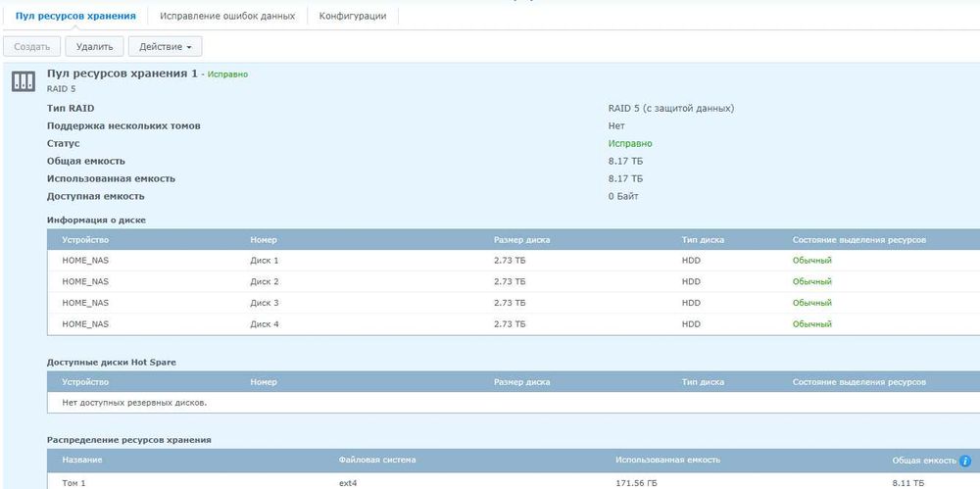980x489 pixels.
Task: Select the Диск 3 row cell
Action: [x=265, y=303]
